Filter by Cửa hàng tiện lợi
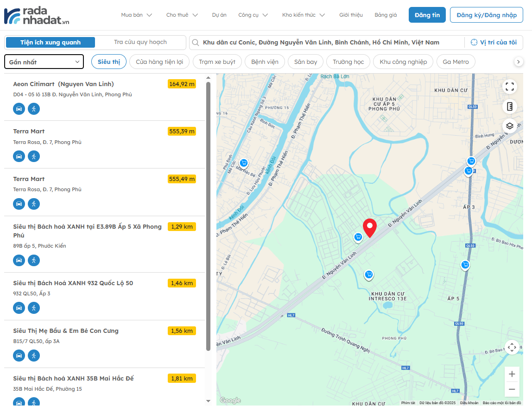This screenshot has height=412, width=532. [x=159, y=62]
